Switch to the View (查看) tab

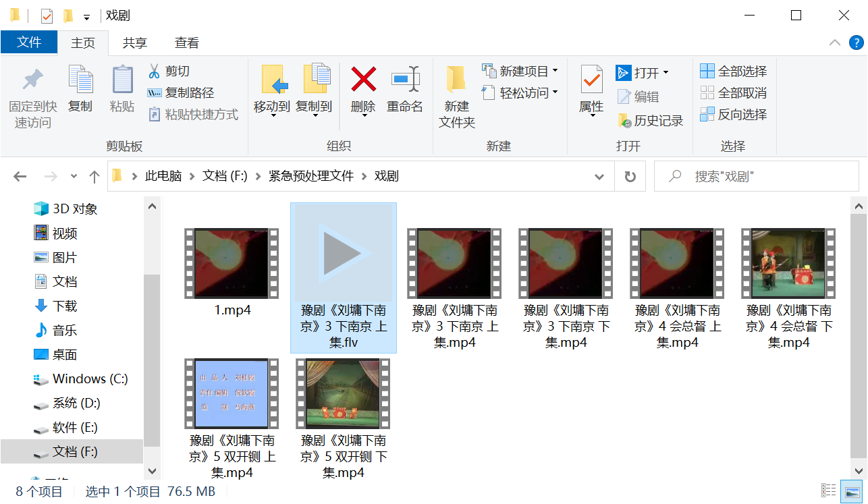click(x=187, y=43)
